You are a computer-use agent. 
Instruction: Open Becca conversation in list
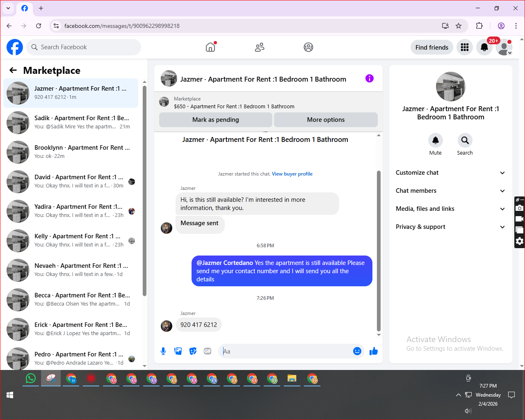(x=71, y=300)
